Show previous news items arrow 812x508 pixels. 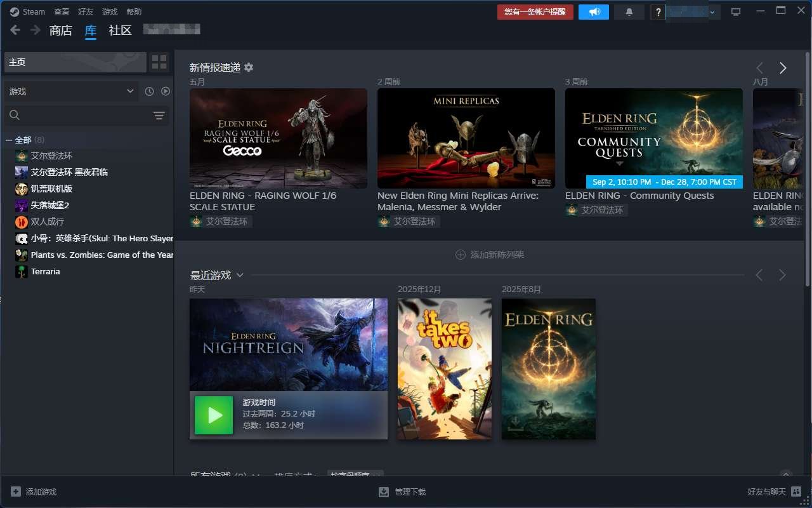(x=759, y=68)
